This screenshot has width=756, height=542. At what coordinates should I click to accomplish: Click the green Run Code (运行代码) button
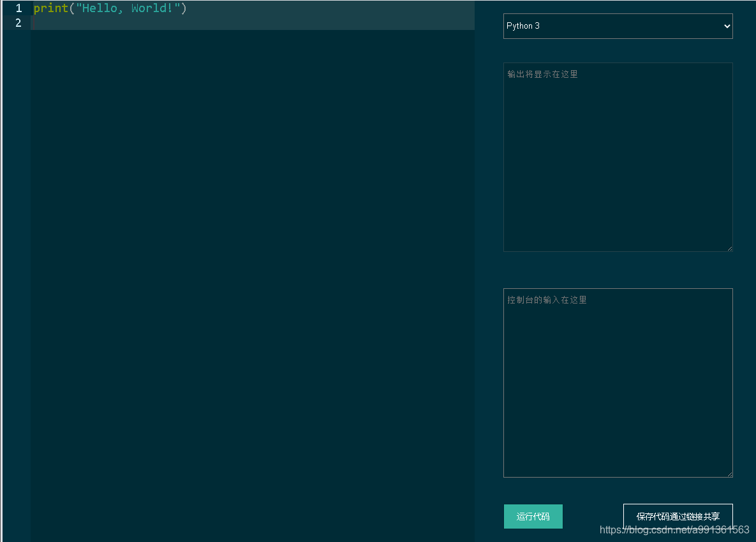click(x=533, y=516)
